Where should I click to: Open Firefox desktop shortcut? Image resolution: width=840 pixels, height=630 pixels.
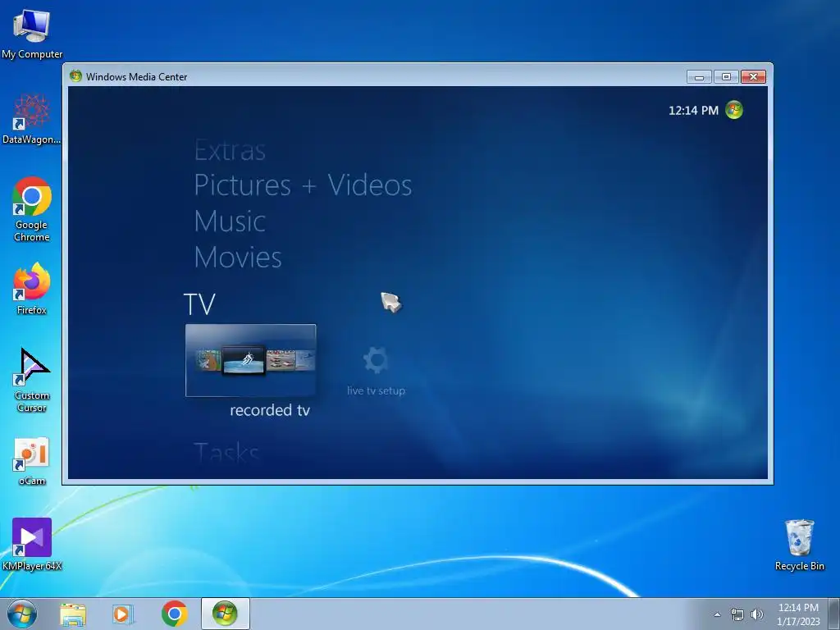[x=32, y=288]
